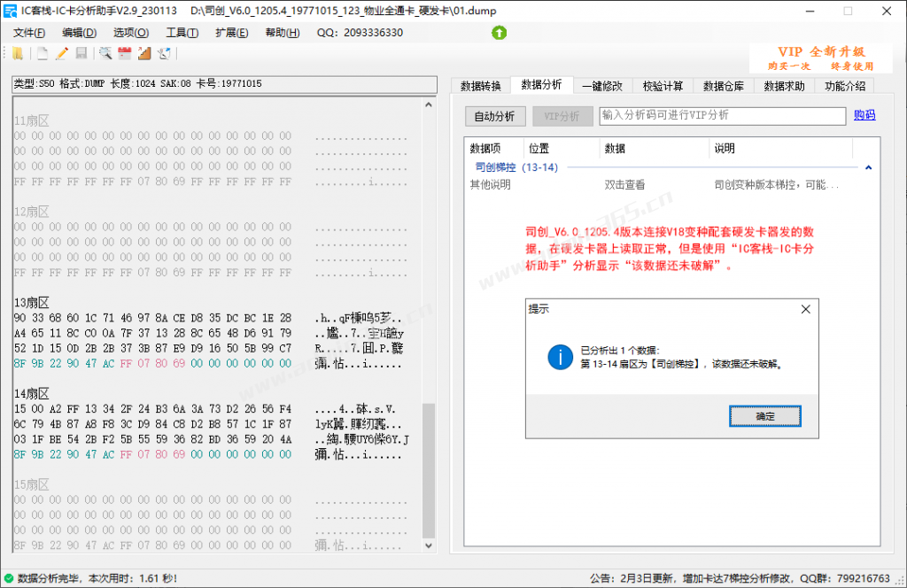Click the 购码 link
This screenshot has width=907, height=588.
(x=864, y=115)
